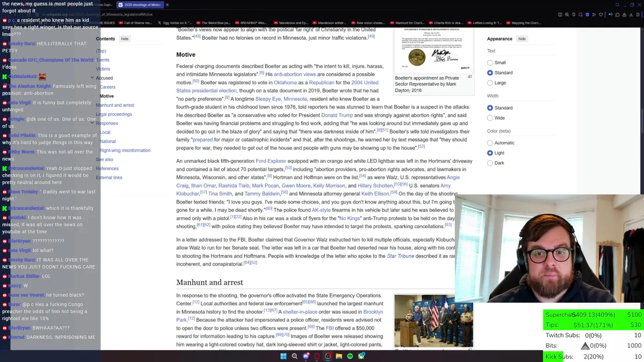Follow the 'Star Tribune' link
The height and width of the screenshot is (362, 644).
(400, 256)
